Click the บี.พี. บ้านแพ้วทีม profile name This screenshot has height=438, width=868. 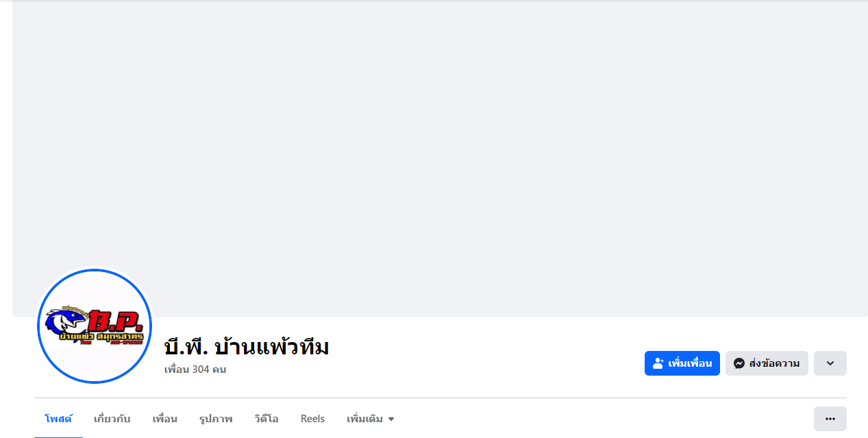click(x=247, y=347)
